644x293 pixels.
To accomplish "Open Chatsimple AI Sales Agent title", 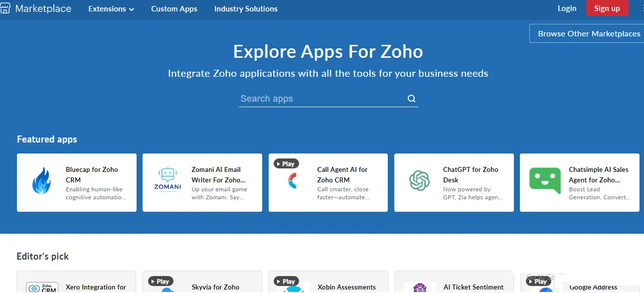I will [x=599, y=174].
